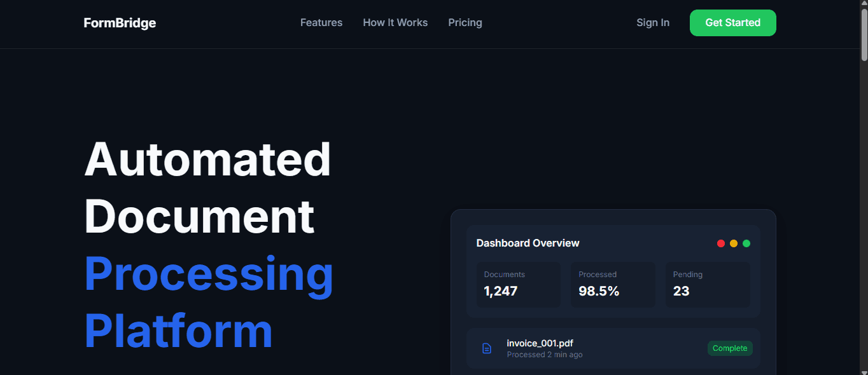The image size is (868, 375).
Task: Click the document icon beside invoice_001.pdf
Action: pos(487,348)
